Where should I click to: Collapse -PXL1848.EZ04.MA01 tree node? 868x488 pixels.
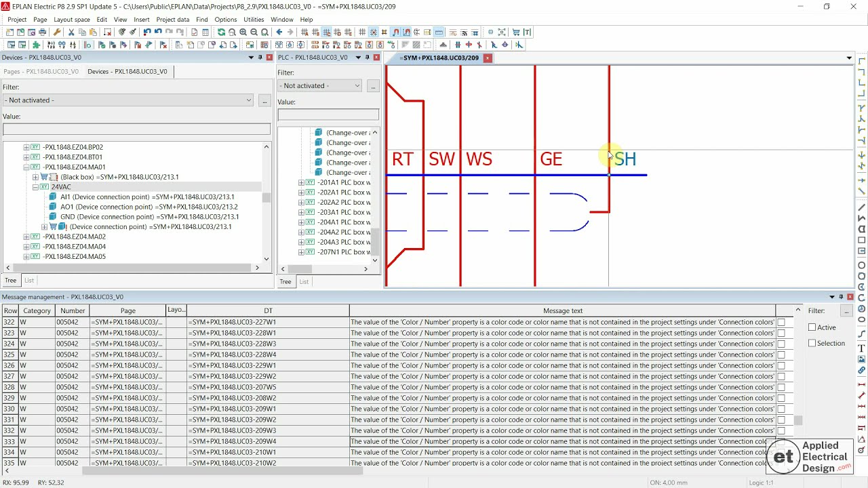pos(26,167)
